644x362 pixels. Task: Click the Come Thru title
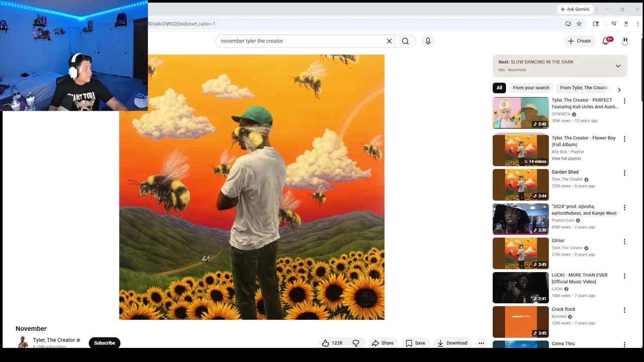563,344
